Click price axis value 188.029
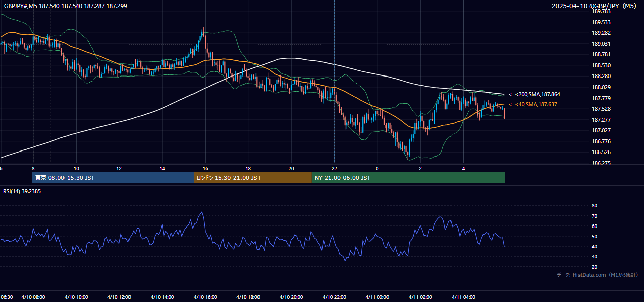This screenshot has width=644, height=302. [601, 87]
